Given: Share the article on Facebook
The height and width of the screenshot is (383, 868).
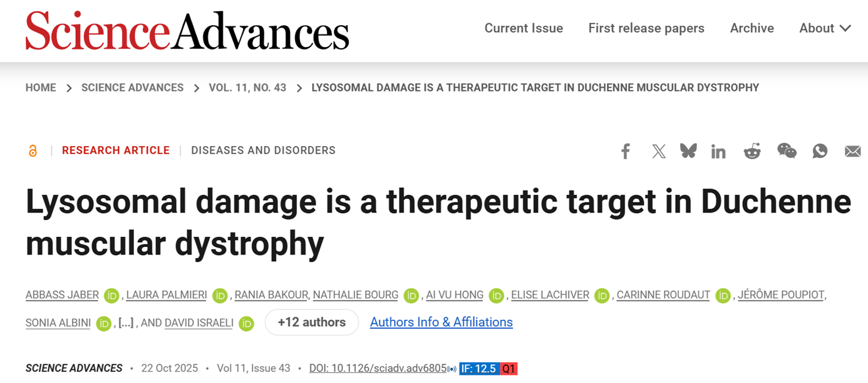Looking at the screenshot, I should [x=625, y=151].
